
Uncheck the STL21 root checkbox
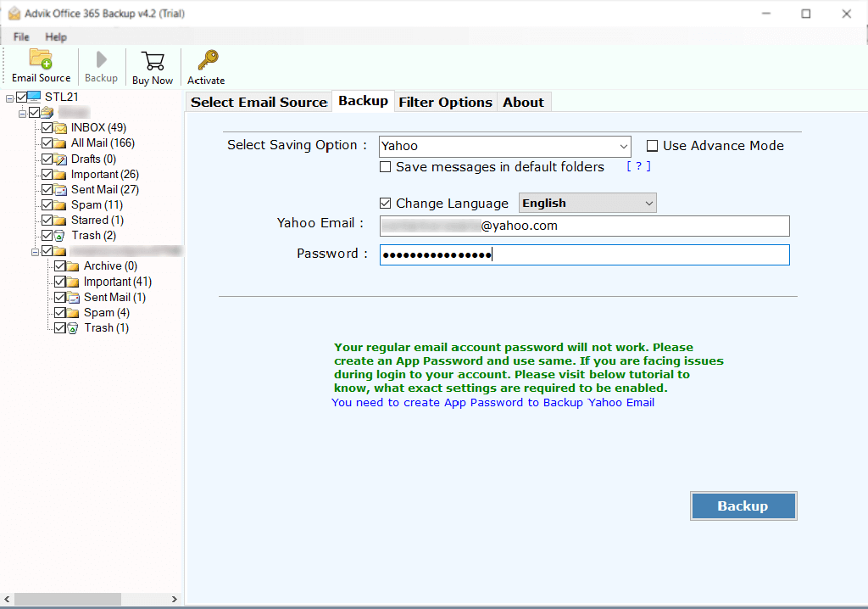21,97
